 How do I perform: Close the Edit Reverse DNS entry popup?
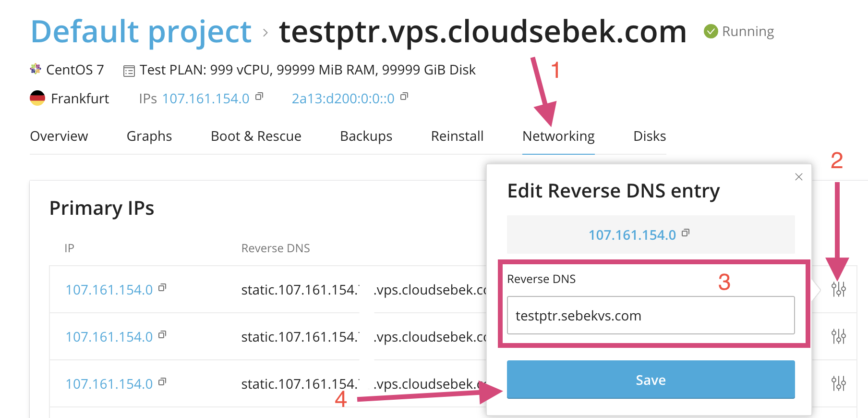[799, 177]
